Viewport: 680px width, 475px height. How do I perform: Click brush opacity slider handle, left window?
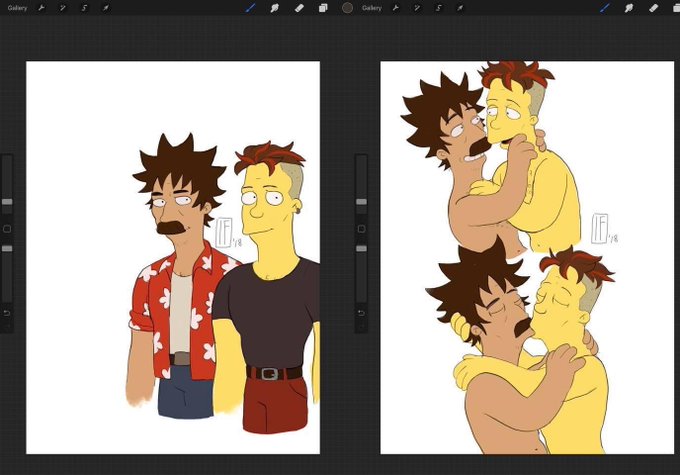(x=7, y=249)
